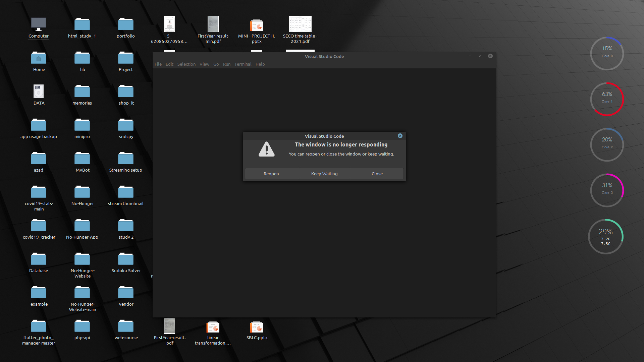Select the shop_it folder icon
The image size is (644, 362).
point(126,95)
